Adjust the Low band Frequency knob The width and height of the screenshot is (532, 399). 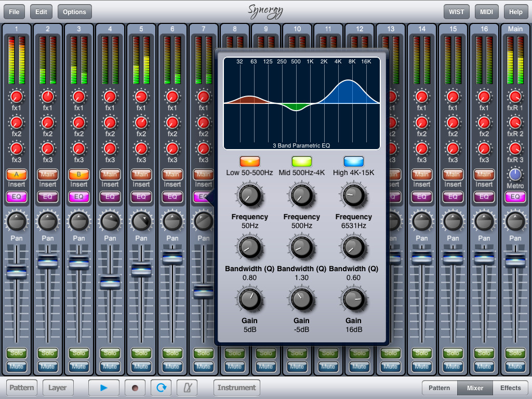[250, 195]
